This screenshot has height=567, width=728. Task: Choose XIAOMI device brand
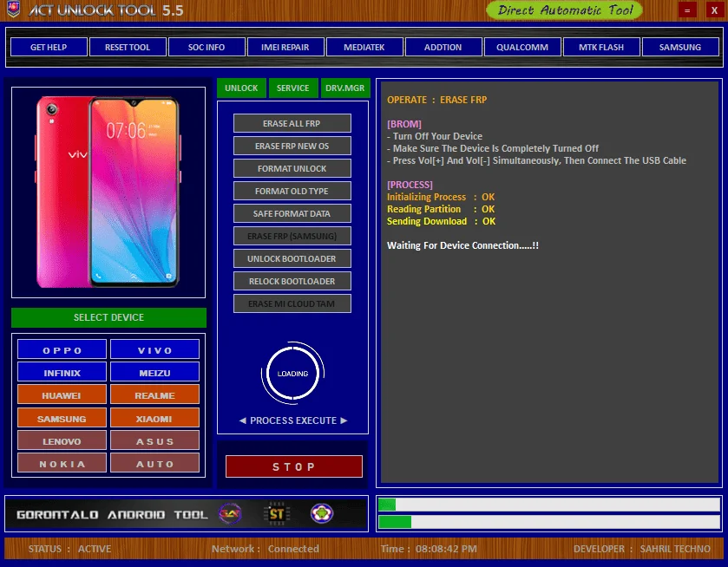click(x=154, y=419)
